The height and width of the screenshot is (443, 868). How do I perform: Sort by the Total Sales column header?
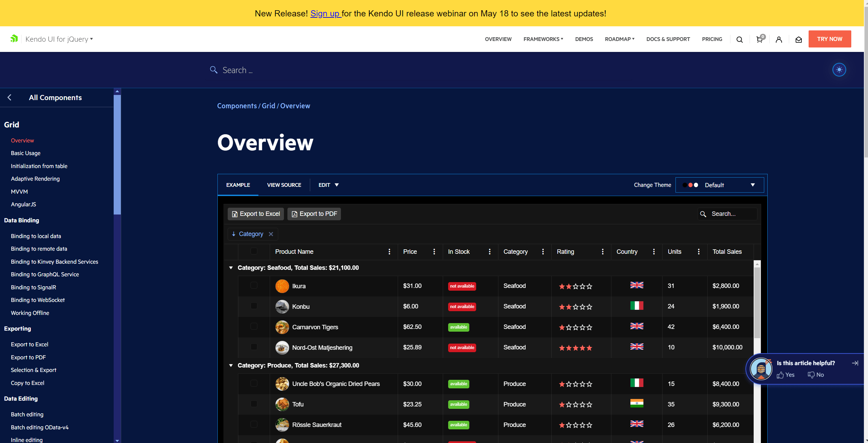pos(727,252)
